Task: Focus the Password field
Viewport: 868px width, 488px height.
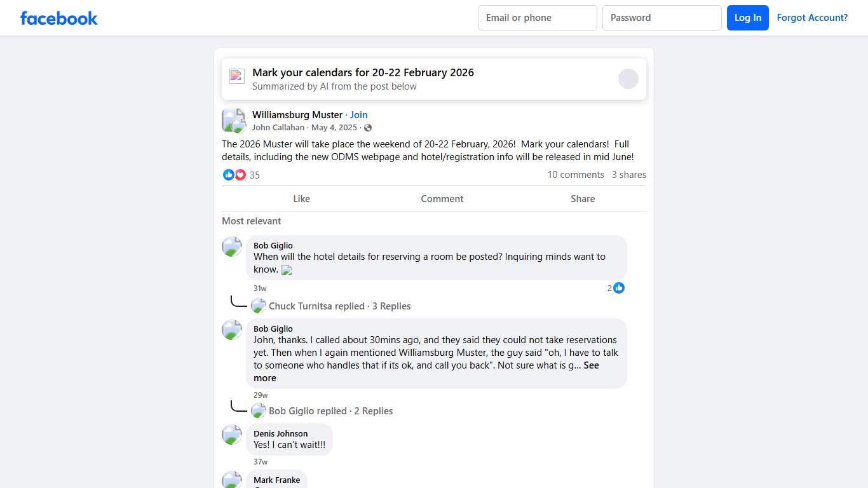Action: click(x=662, y=18)
